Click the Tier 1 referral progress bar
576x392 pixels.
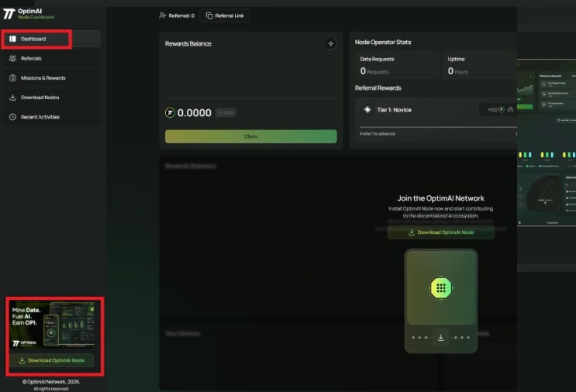click(x=438, y=127)
